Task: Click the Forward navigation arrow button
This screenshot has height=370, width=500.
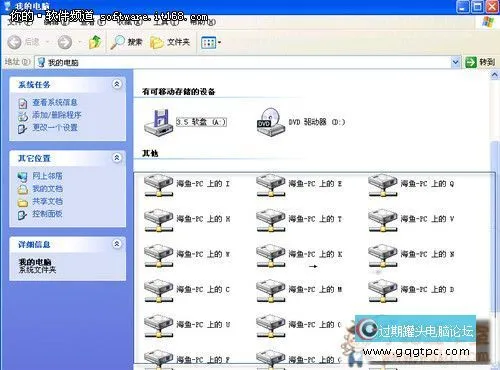Action: coord(65,42)
